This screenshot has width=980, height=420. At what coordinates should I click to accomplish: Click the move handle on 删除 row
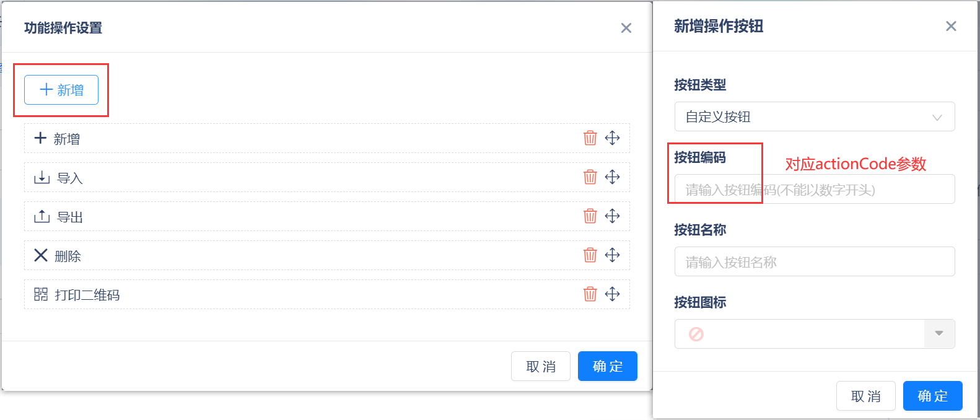click(x=612, y=255)
